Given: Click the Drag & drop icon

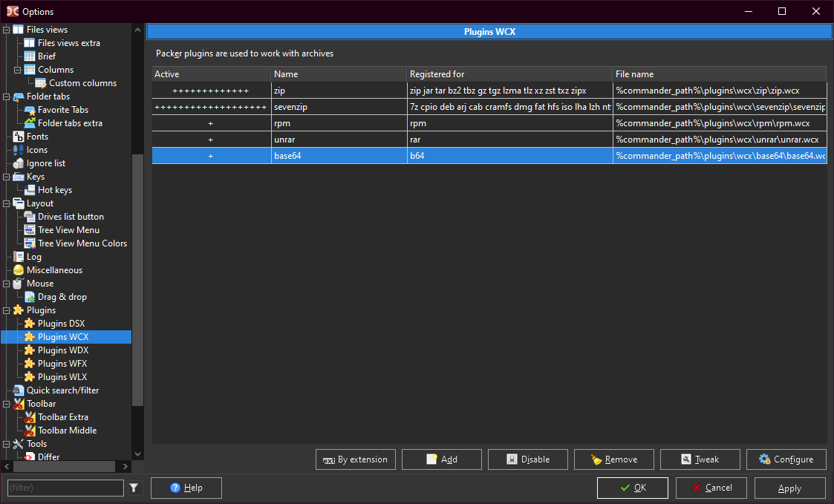Looking at the screenshot, I should (x=30, y=297).
